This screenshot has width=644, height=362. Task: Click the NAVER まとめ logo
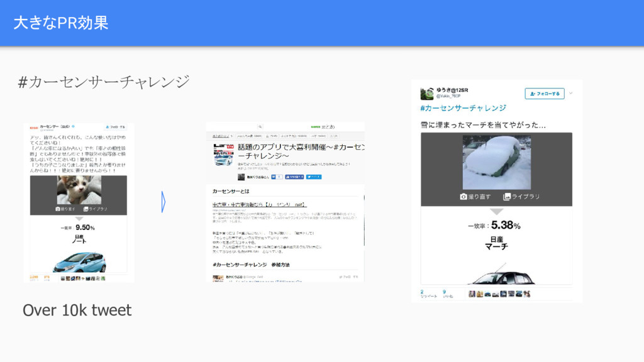pos(323,127)
